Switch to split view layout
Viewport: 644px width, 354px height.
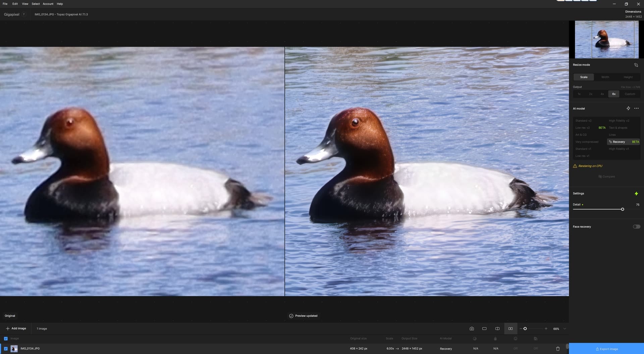click(497, 329)
